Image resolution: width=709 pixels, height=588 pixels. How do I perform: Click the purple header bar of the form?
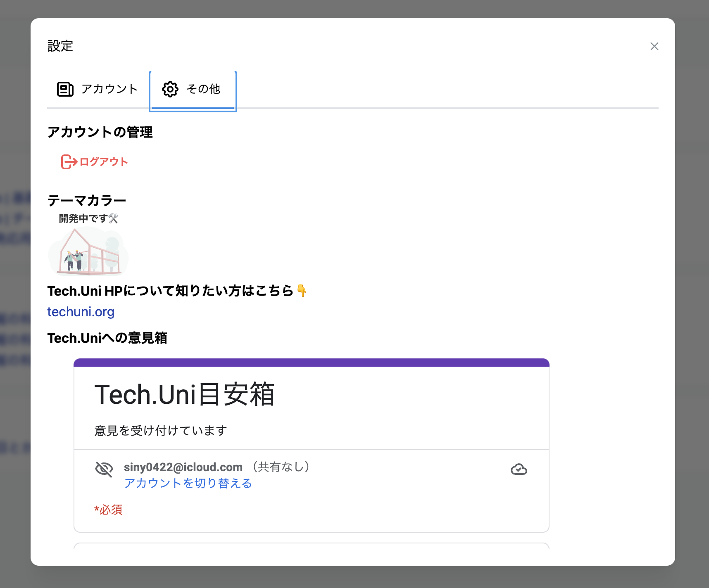coord(311,362)
